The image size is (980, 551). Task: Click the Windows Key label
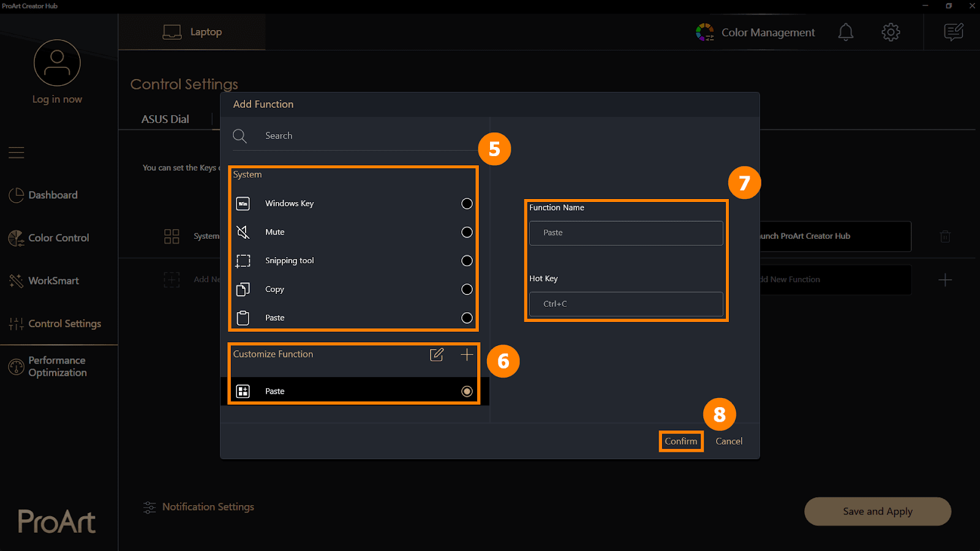(x=290, y=203)
